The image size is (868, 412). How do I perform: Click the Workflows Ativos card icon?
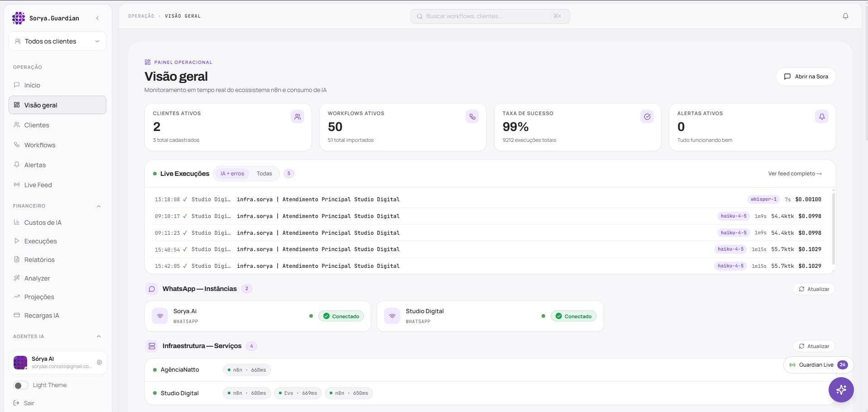472,117
